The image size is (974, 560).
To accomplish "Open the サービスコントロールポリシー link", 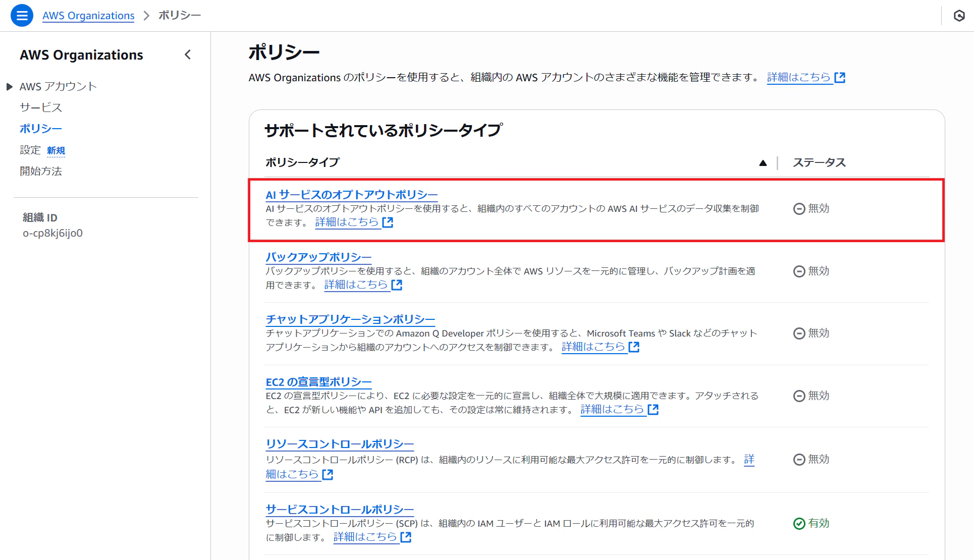I will [x=340, y=510].
